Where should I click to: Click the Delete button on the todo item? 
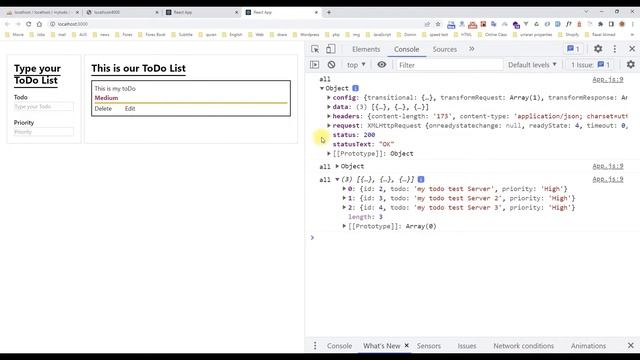(x=103, y=109)
